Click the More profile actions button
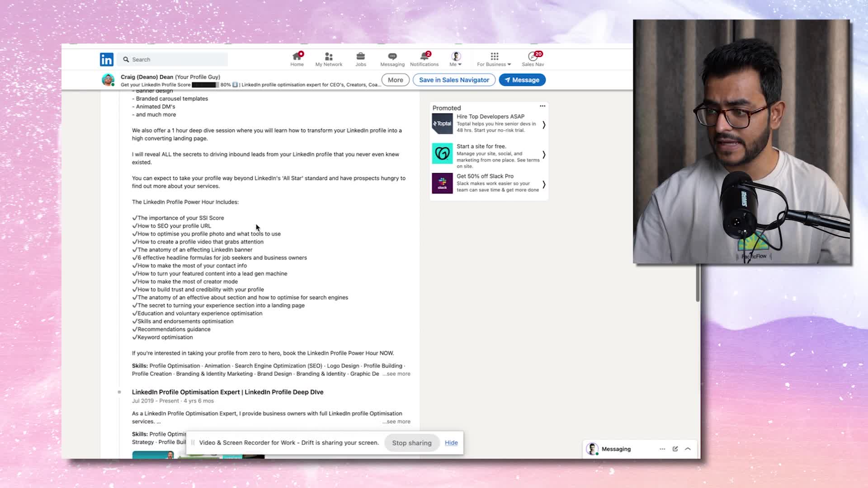 coord(395,80)
